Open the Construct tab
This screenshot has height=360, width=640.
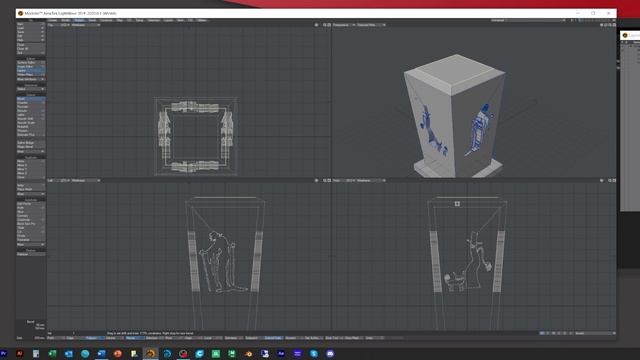[x=106, y=20]
